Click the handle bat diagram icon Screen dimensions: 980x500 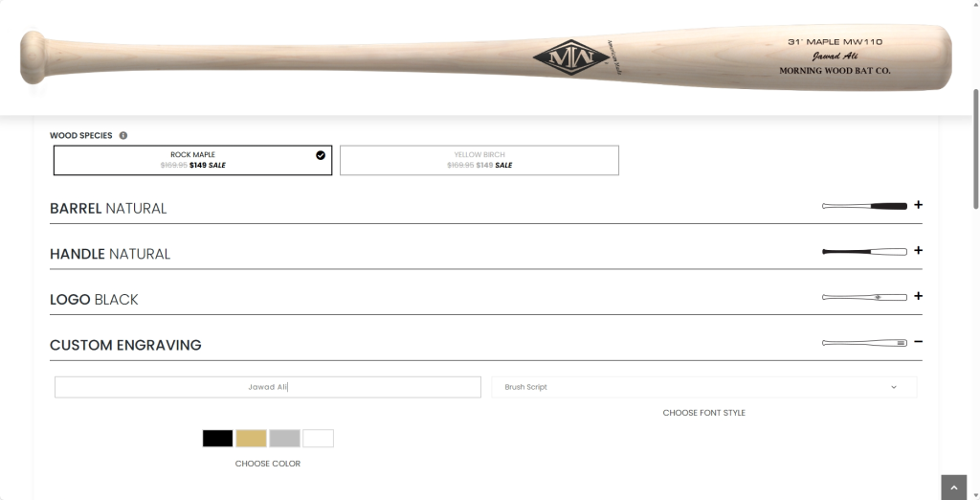[x=864, y=252]
